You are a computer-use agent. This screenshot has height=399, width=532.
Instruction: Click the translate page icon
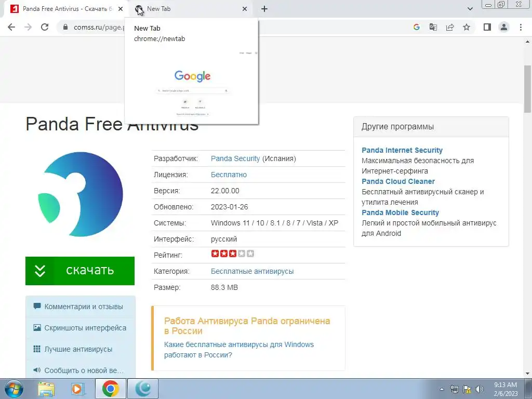point(433,27)
